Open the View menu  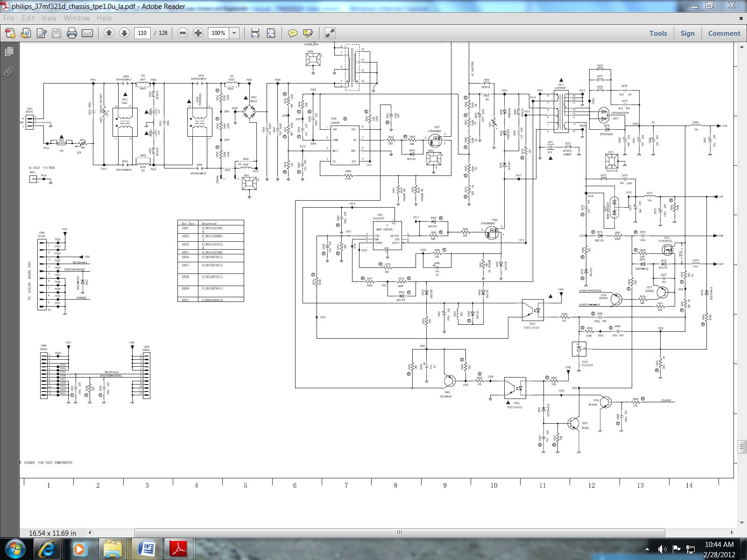click(x=49, y=18)
